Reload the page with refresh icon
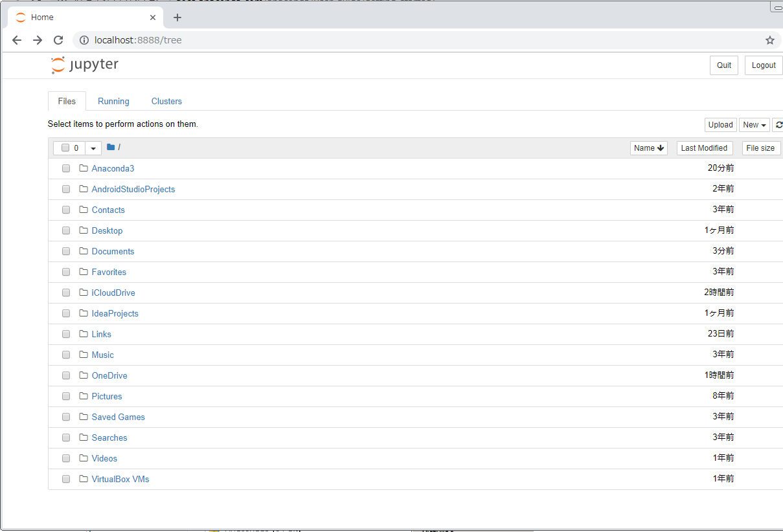Viewport: 783px width, 532px height. pyautogui.click(x=58, y=40)
